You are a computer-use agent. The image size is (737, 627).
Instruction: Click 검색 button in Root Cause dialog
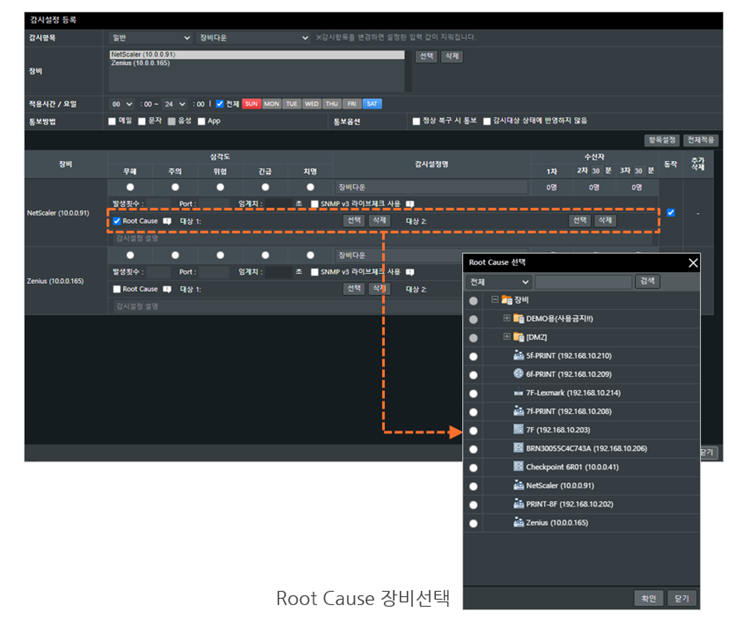tap(647, 281)
